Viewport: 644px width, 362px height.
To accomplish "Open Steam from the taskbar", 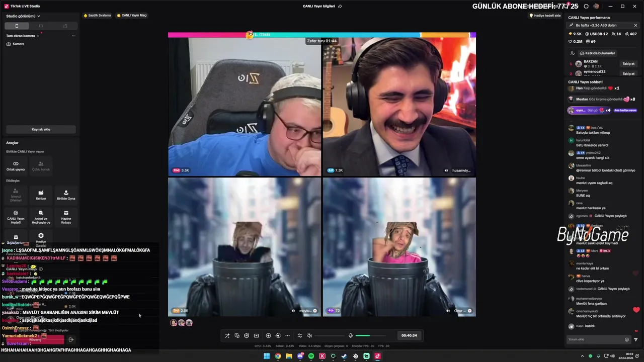I will 344,356.
